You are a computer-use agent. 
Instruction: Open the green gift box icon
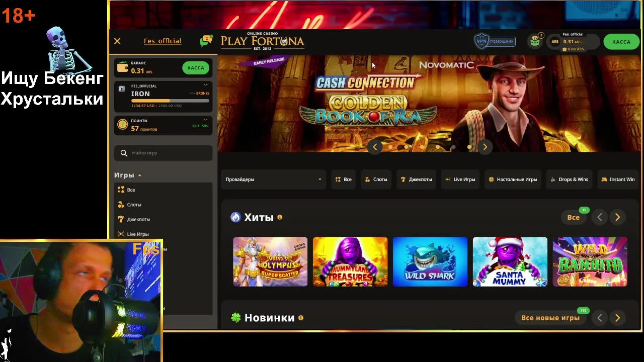pyautogui.click(x=535, y=42)
